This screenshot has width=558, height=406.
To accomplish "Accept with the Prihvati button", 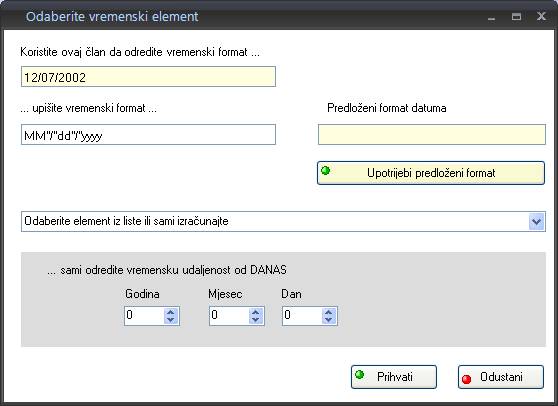I will (394, 377).
